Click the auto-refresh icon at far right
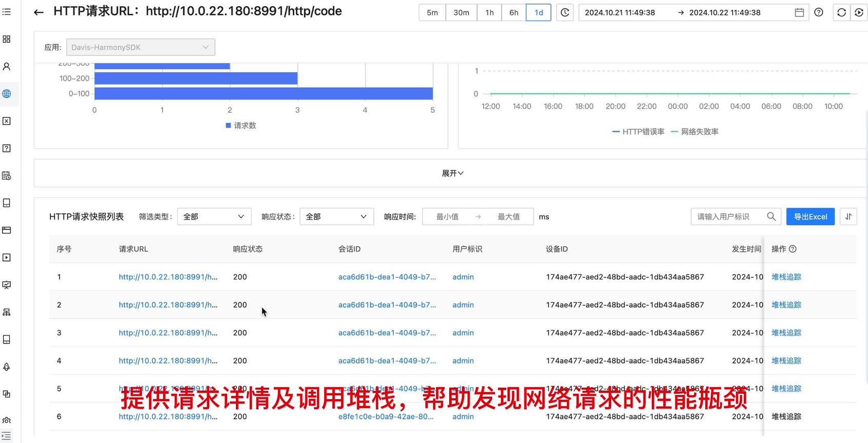 click(859, 12)
